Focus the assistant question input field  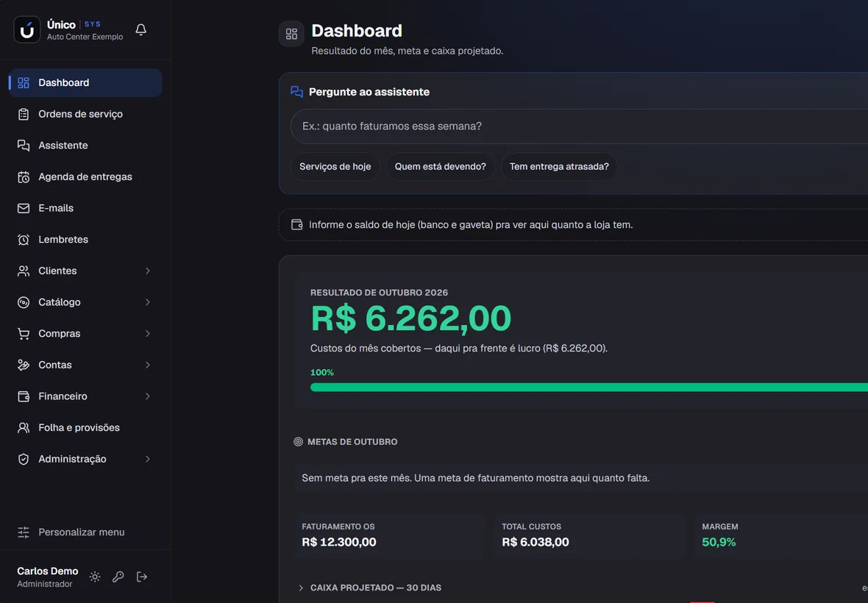tap(579, 126)
